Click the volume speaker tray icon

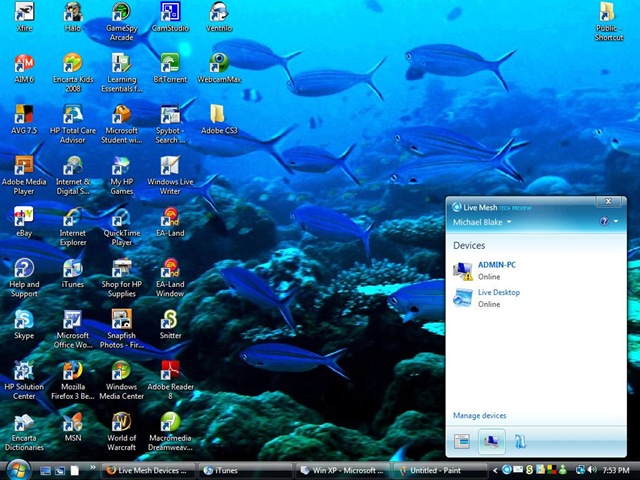pos(592,470)
